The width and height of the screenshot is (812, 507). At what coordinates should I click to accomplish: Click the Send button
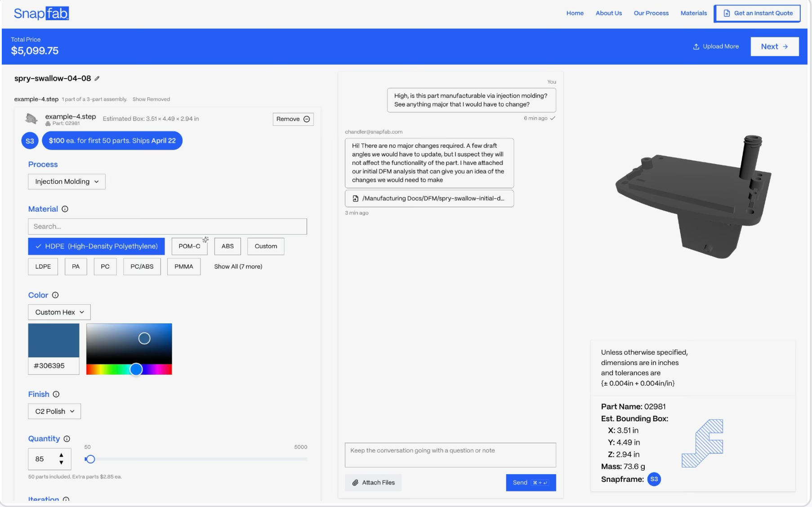point(531,483)
